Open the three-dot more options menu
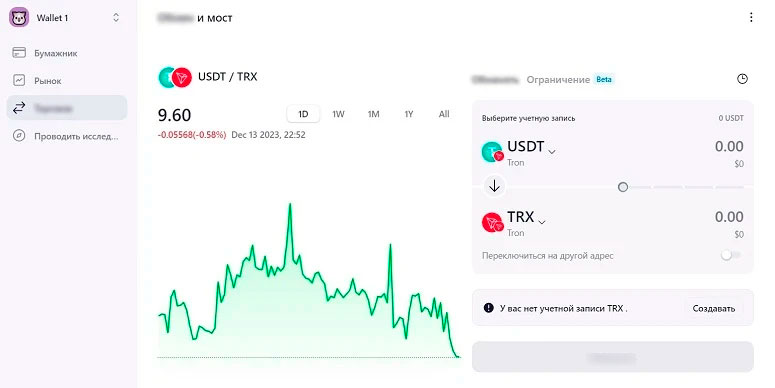 pos(751,17)
